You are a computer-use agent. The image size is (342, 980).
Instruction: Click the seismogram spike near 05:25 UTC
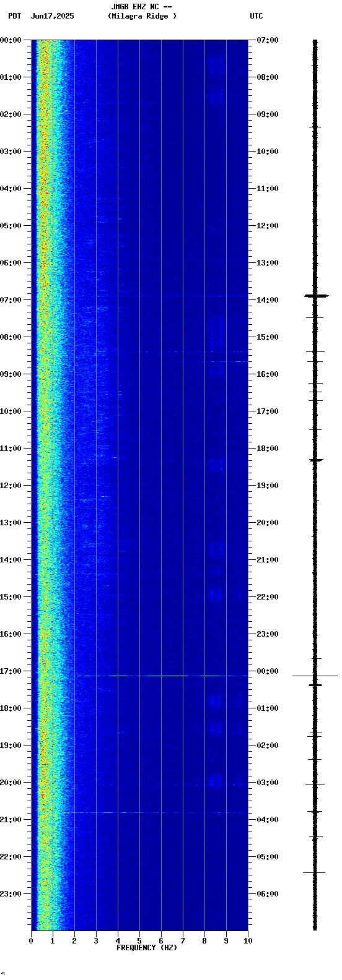click(x=314, y=872)
